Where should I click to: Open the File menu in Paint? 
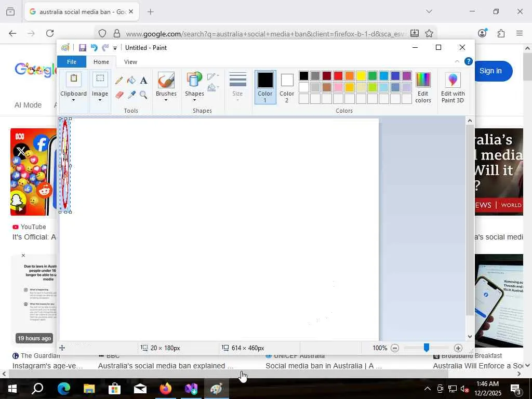tap(72, 62)
